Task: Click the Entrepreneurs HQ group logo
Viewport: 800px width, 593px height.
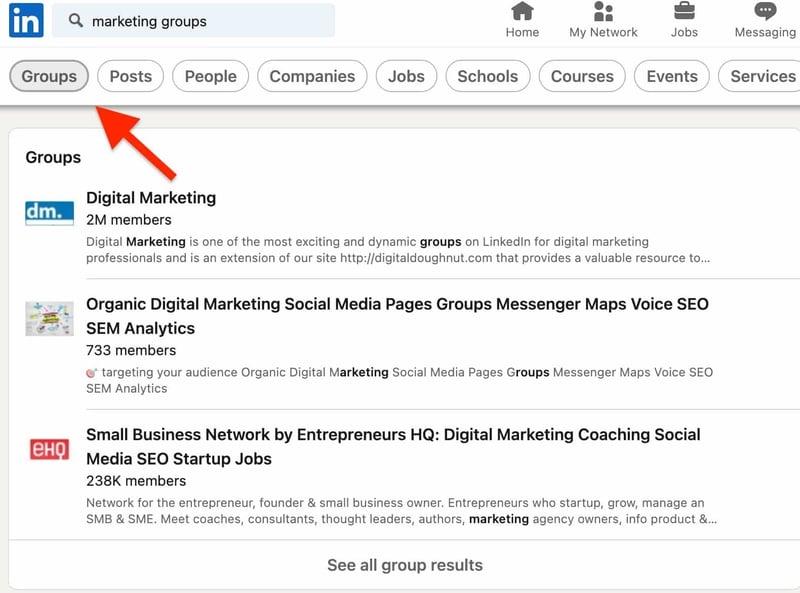Action: coord(49,450)
